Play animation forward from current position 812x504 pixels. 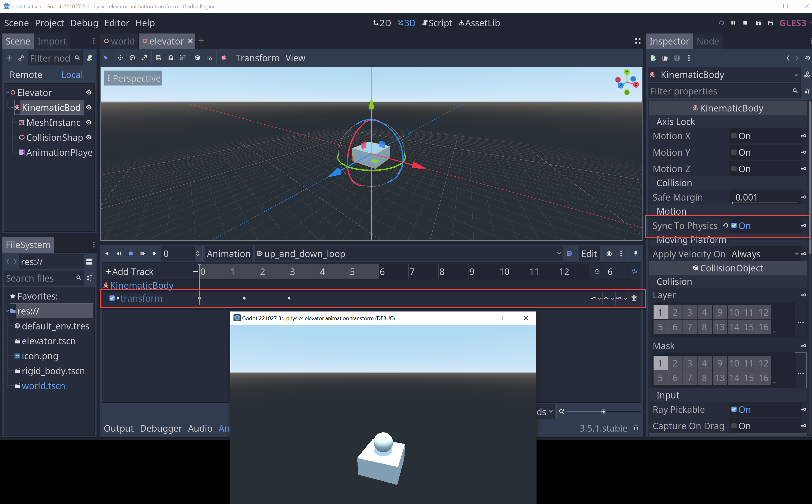tap(155, 254)
